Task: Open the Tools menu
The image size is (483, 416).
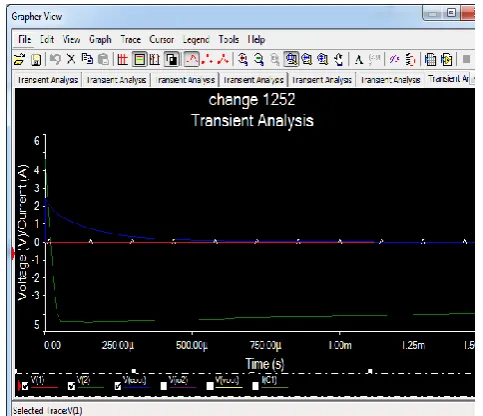Action: pos(229,39)
